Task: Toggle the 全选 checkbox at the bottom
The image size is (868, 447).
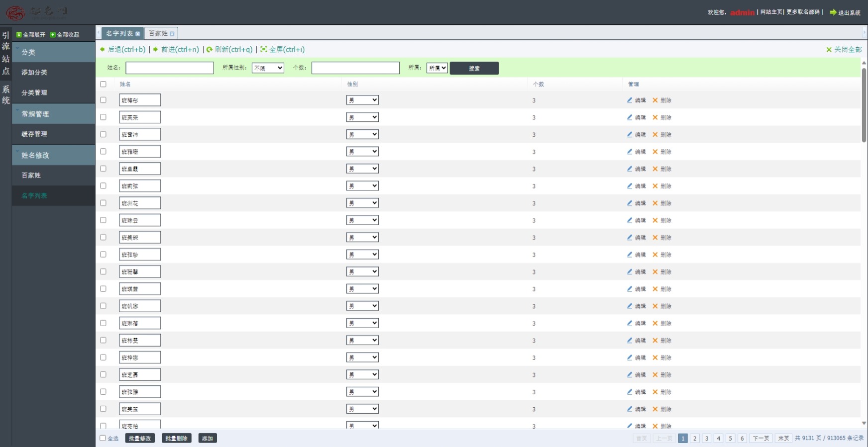Action: pos(103,438)
